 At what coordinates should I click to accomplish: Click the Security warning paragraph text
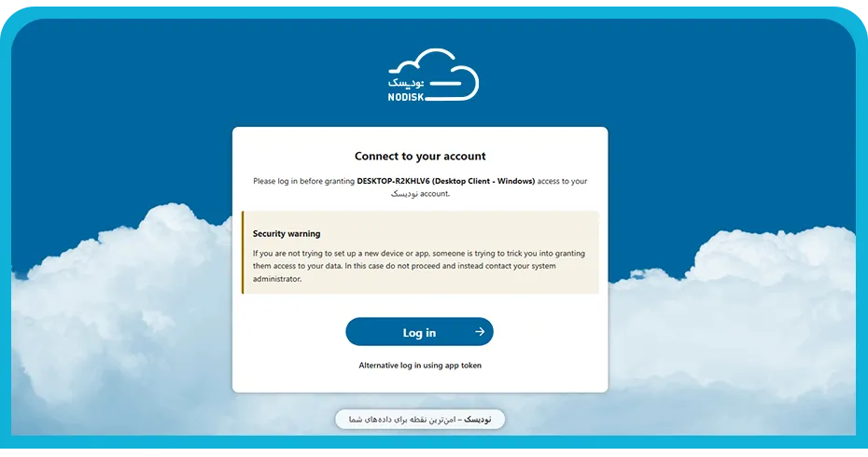click(x=419, y=266)
